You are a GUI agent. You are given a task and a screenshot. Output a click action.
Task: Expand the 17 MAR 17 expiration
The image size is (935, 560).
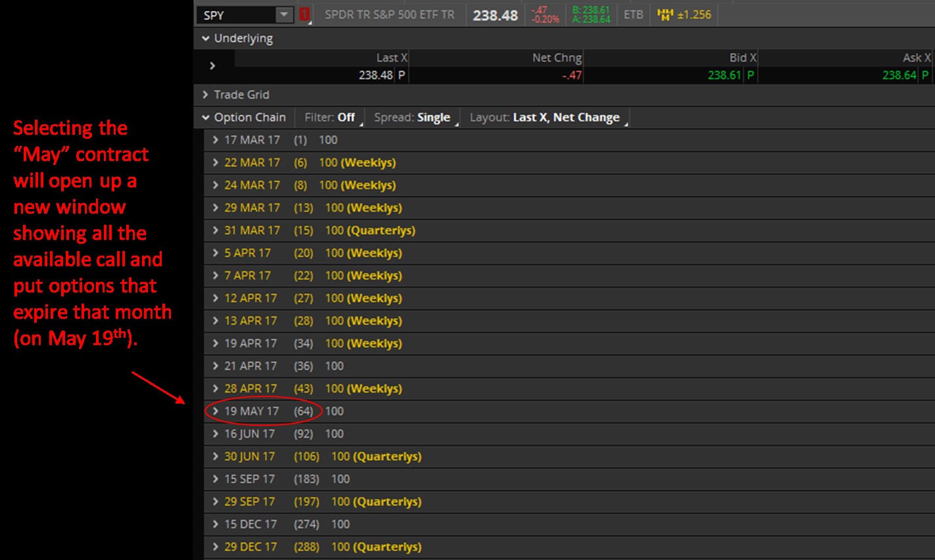click(216, 140)
